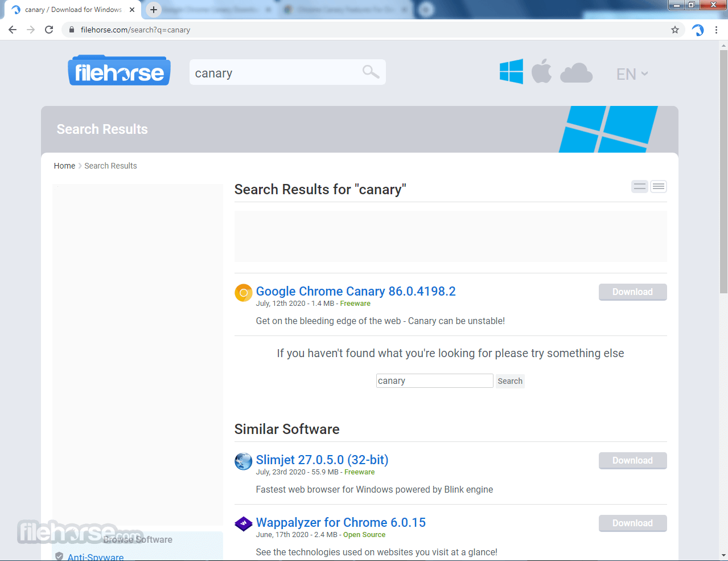Viewport: 728px width, 561px height.
Task: Click the Open Source label under Wappalyzer
Action: [364, 535]
